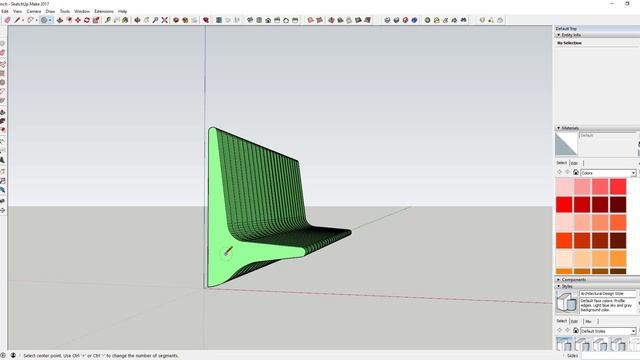Select the Rotate tool

click(87, 20)
